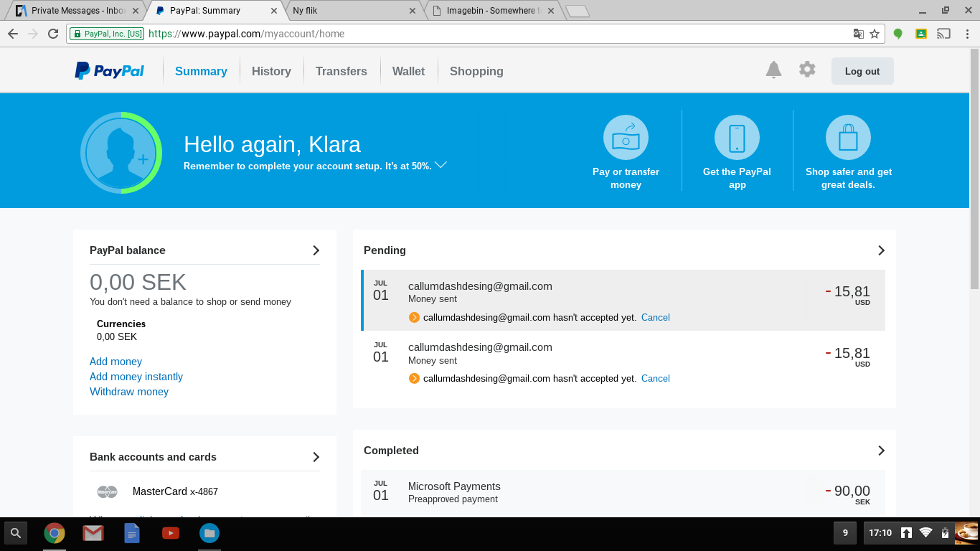The image size is (980, 551).
Task: Expand the PayPal balance panel arrow
Action: (316, 250)
